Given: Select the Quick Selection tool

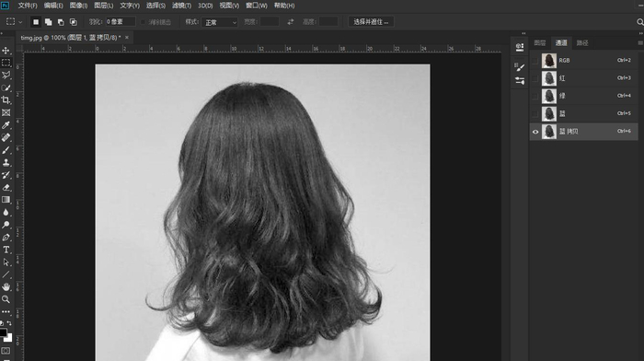Looking at the screenshot, I should pyautogui.click(x=6, y=87).
